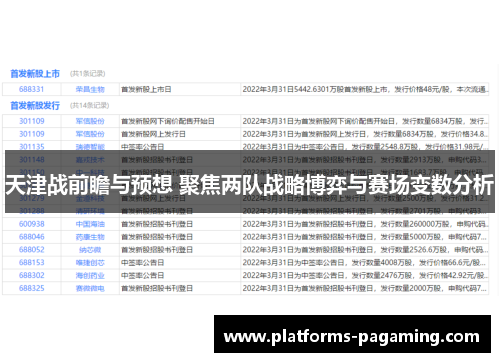This screenshot has width=500, height=362.
Task: Open the 中国海油 company link
Action: [90, 224]
